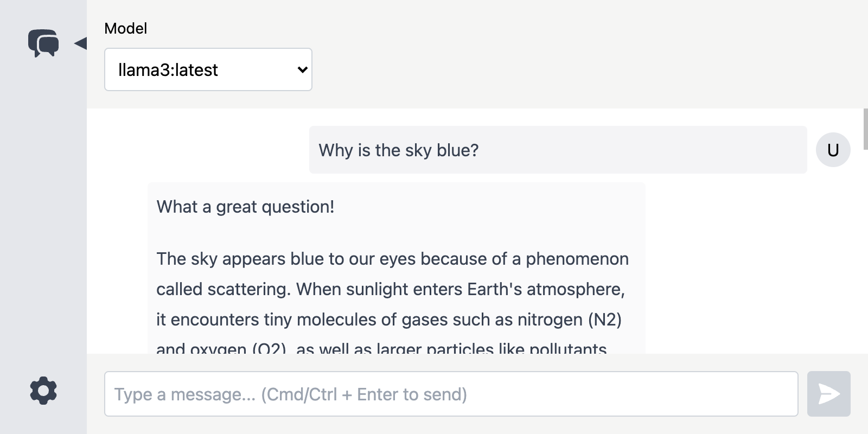Select the user avatar labeled U
This screenshot has height=434, width=868.
point(833,150)
